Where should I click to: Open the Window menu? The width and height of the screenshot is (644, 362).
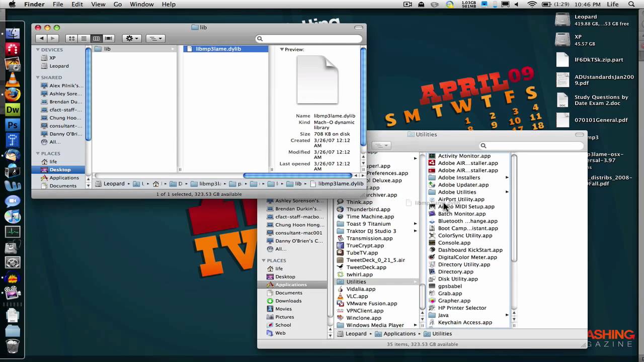(142, 5)
